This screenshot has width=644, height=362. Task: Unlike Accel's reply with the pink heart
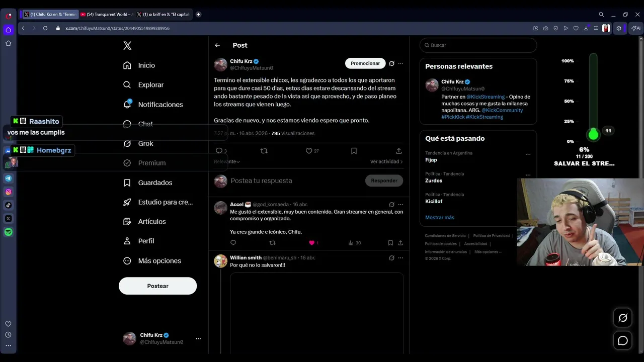311,243
